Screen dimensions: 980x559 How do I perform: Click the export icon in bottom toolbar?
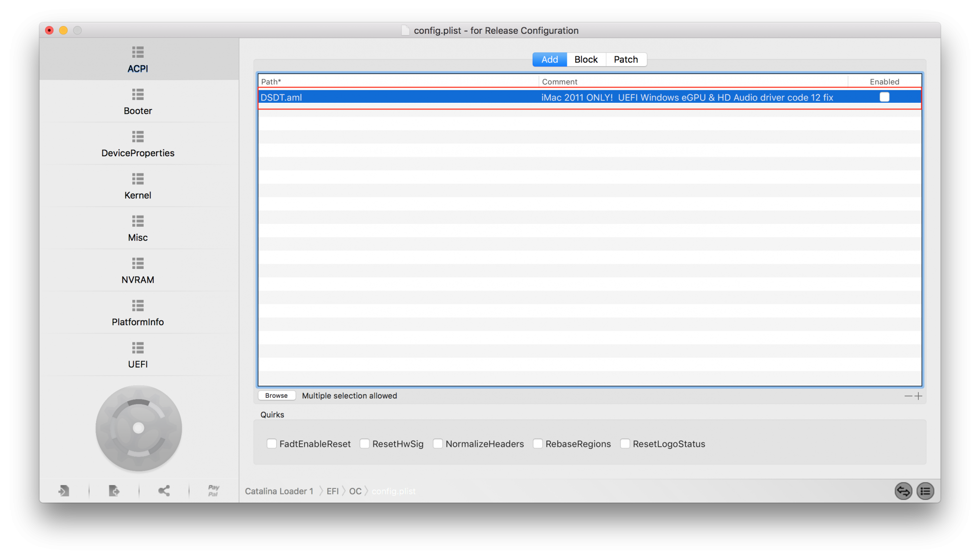(x=114, y=490)
